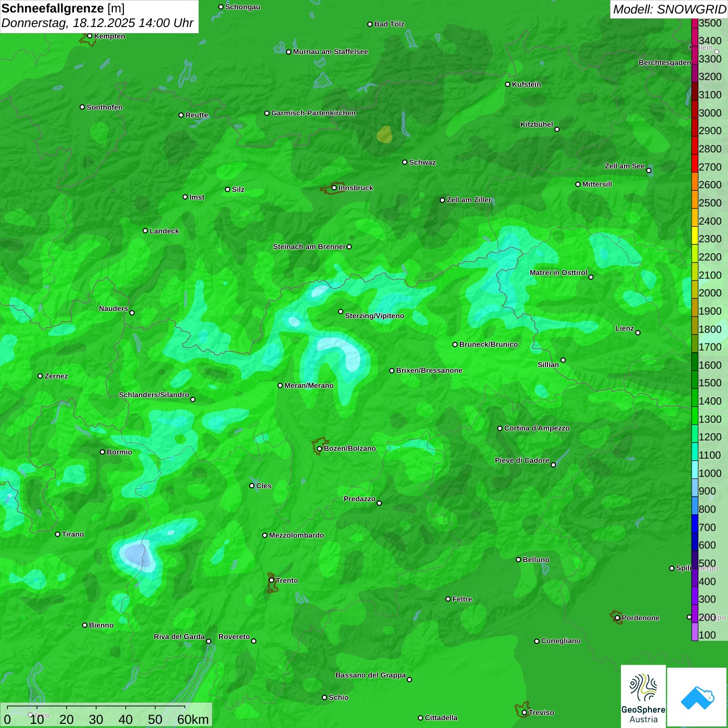
Task: Select the Lienz label
Action: point(625,328)
